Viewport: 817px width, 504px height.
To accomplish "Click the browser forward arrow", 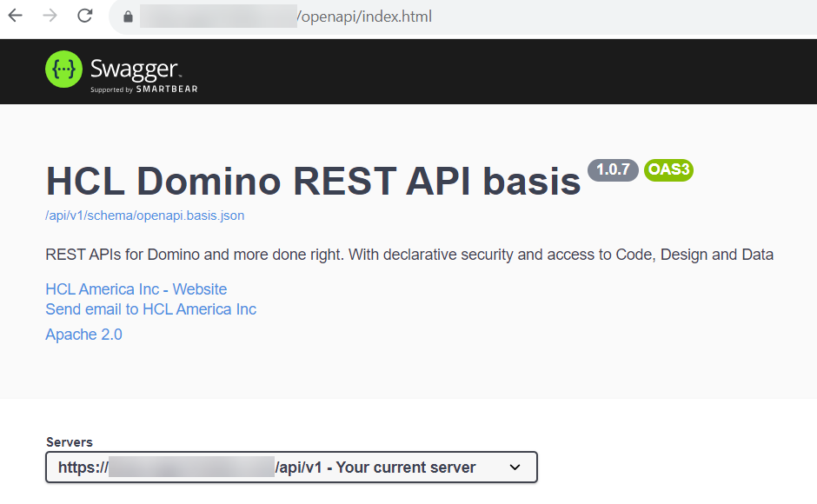I will pyautogui.click(x=50, y=17).
